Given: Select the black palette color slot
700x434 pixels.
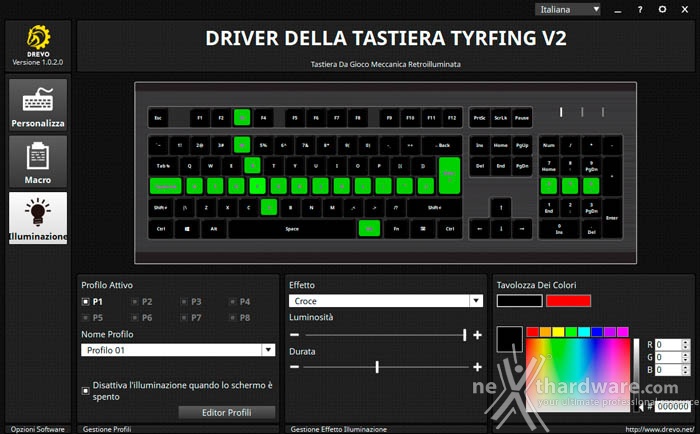Looking at the screenshot, I should pos(520,300).
